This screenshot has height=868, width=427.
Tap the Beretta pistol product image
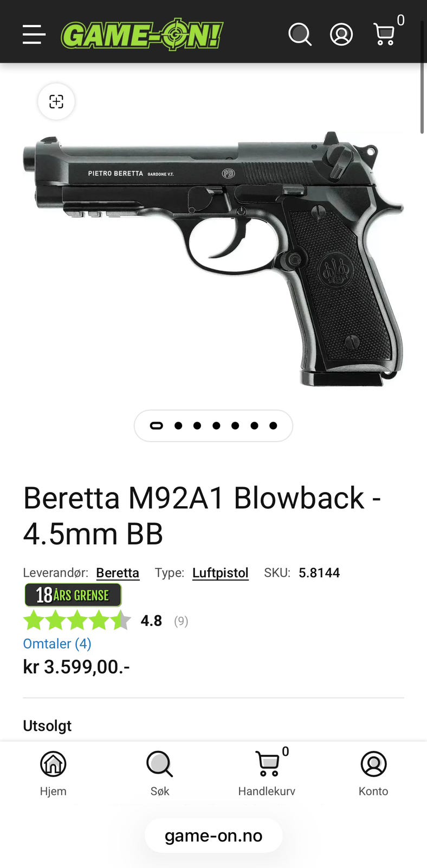pyautogui.click(x=214, y=259)
